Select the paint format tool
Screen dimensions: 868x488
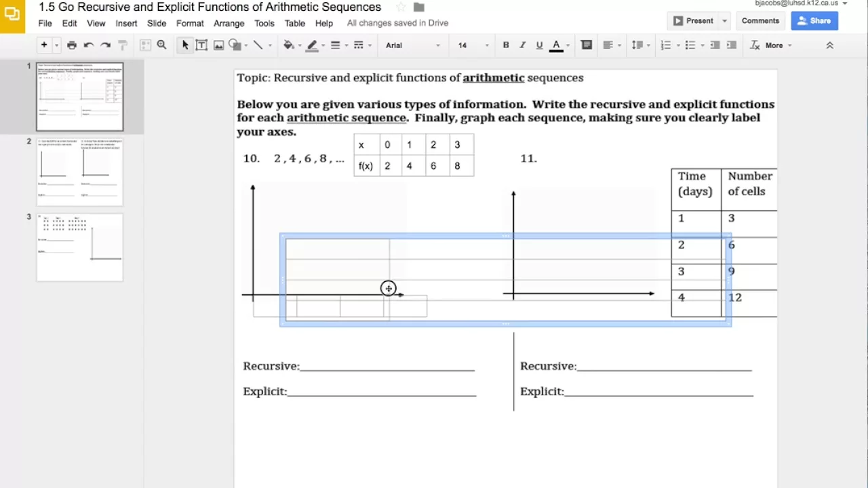(123, 45)
